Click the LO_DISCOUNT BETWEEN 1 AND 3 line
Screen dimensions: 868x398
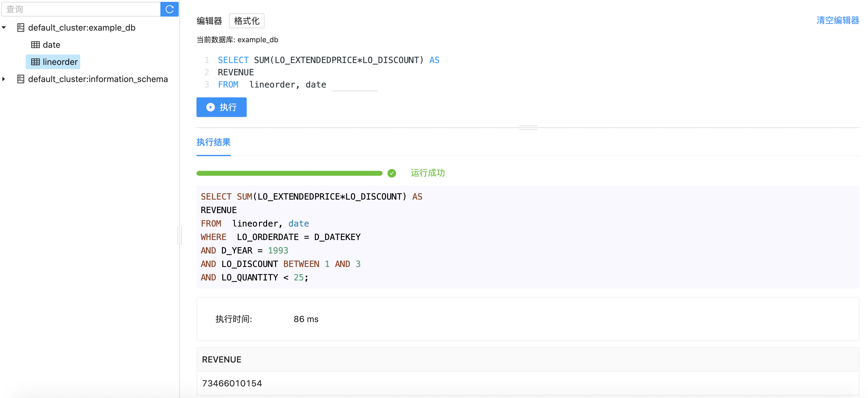[x=281, y=264]
